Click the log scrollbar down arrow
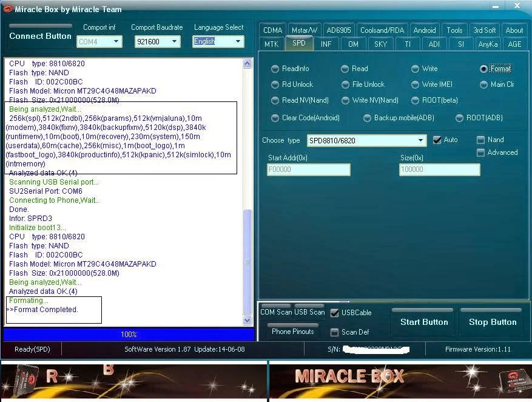Viewport: 532px width, 402px height. click(x=247, y=320)
